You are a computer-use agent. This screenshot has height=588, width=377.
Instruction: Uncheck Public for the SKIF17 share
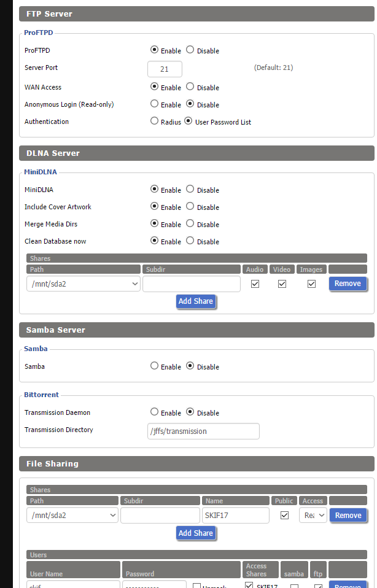click(x=284, y=516)
